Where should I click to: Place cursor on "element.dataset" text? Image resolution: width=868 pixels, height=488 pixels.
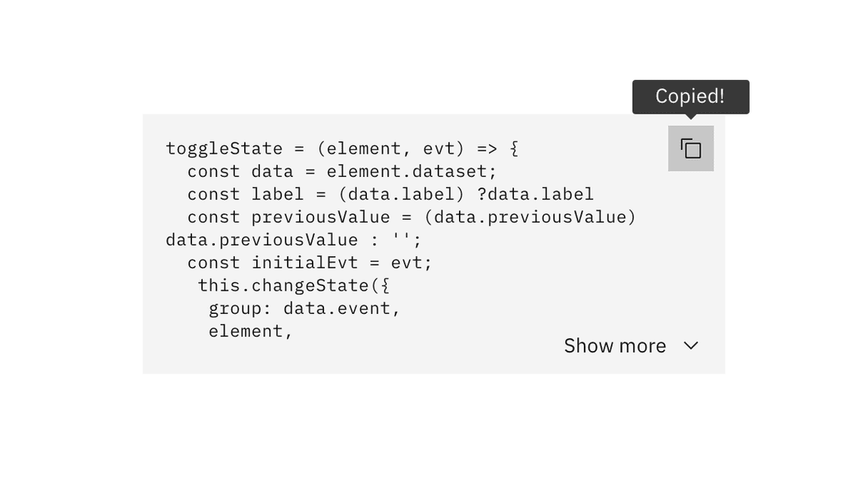(x=411, y=172)
